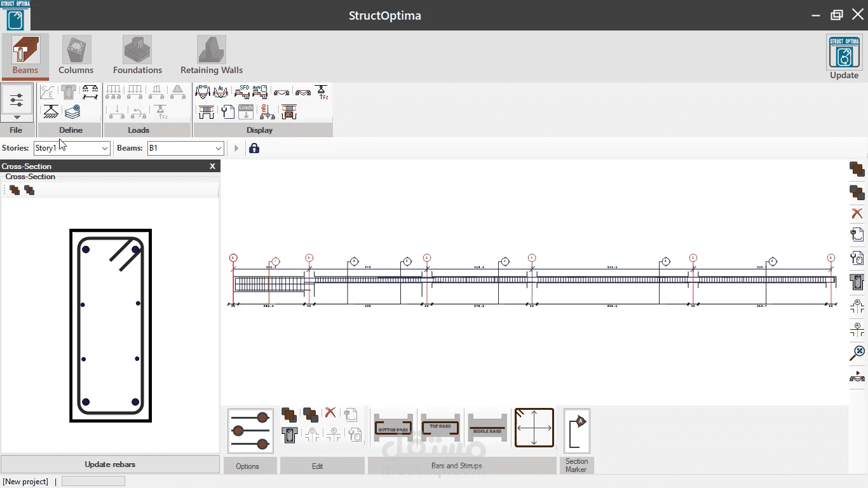Click the layered stories icon in Define
Image resolution: width=868 pixels, height=488 pixels.
[x=72, y=112]
